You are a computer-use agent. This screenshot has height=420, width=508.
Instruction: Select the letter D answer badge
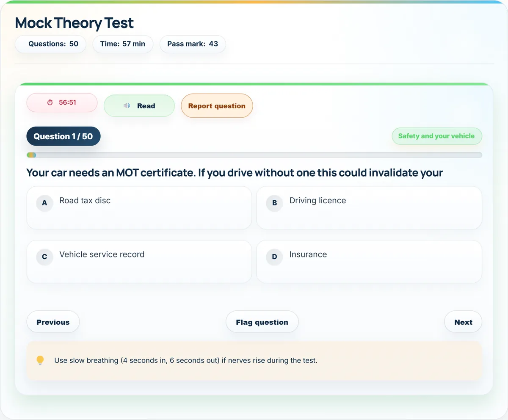coord(274,257)
